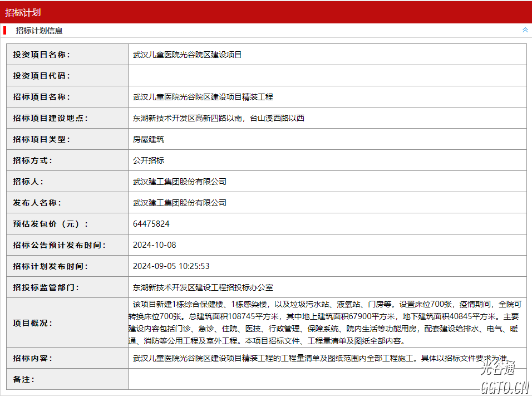Image resolution: width=532 pixels, height=396 pixels.
Task: Click the red 招标计划 header bar title
Action: [23, 12]
